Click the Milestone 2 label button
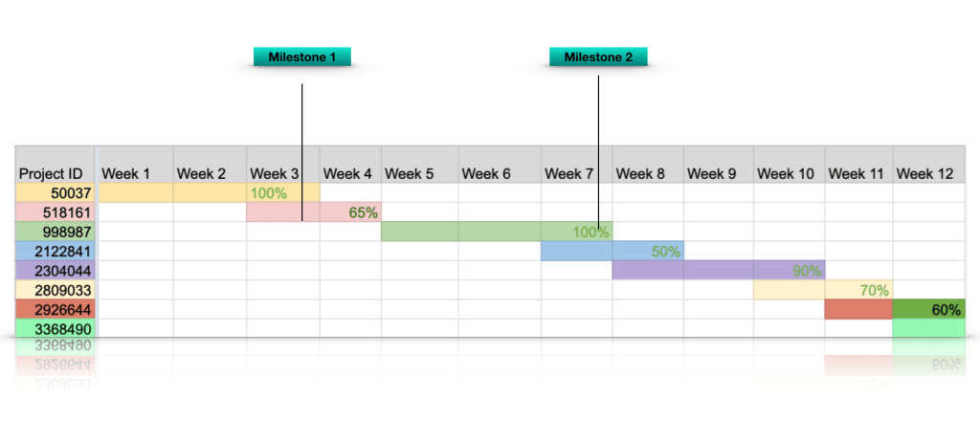This screenshot has height=442, width=980. [598, 57]
